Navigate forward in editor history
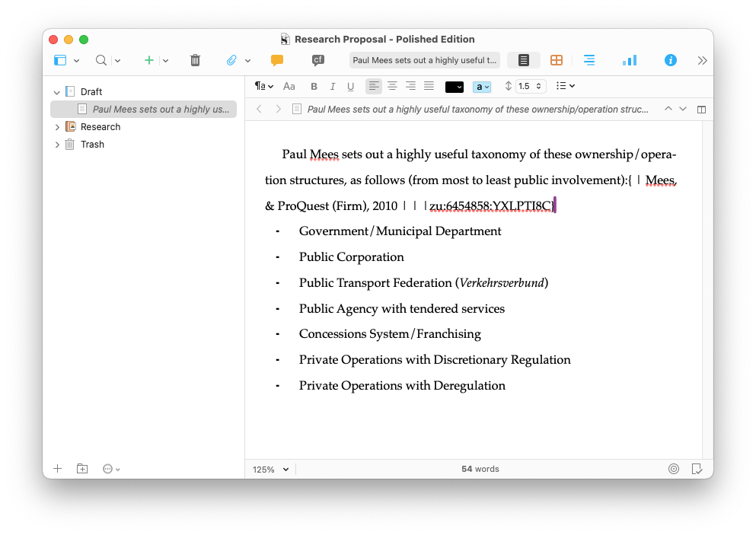Image resolution: width=756 pixels, height=535 pixels. coord(278,109)
